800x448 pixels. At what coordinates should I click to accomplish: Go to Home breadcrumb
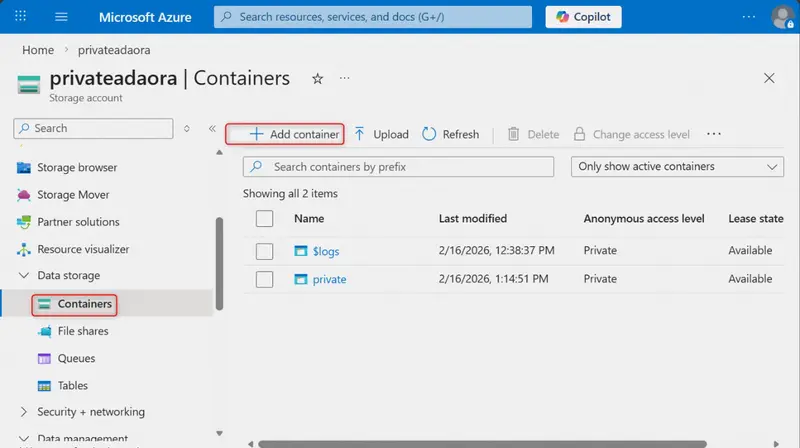(38, 50)
